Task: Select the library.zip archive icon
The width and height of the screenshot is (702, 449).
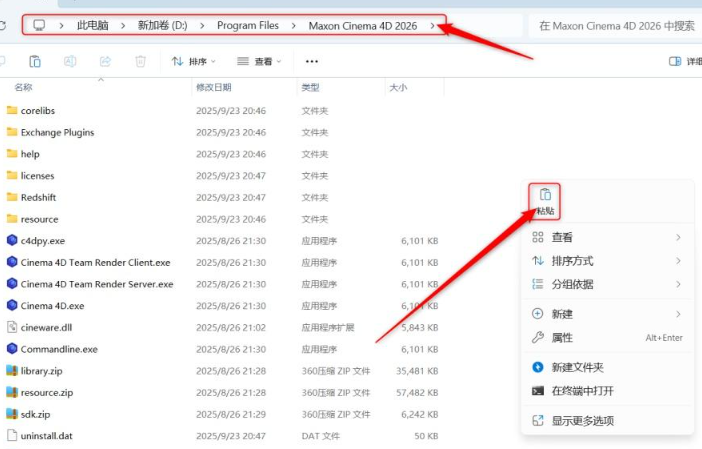Action: click(x=12, y=371)
